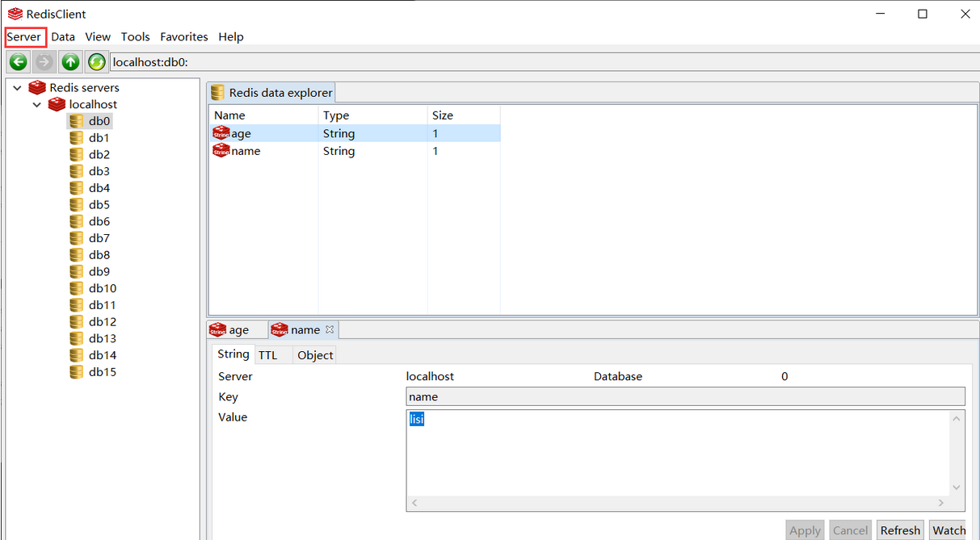Collapse the Redis servers tree node

(x=17, y=88)
